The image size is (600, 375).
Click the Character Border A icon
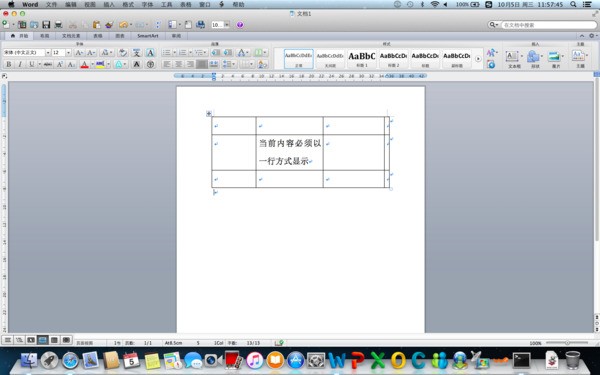[x=150, y=52]
